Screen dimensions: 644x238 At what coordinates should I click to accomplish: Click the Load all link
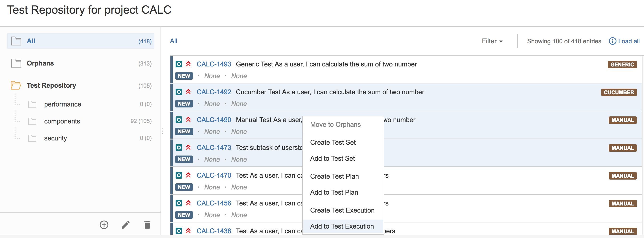[629, 41]
